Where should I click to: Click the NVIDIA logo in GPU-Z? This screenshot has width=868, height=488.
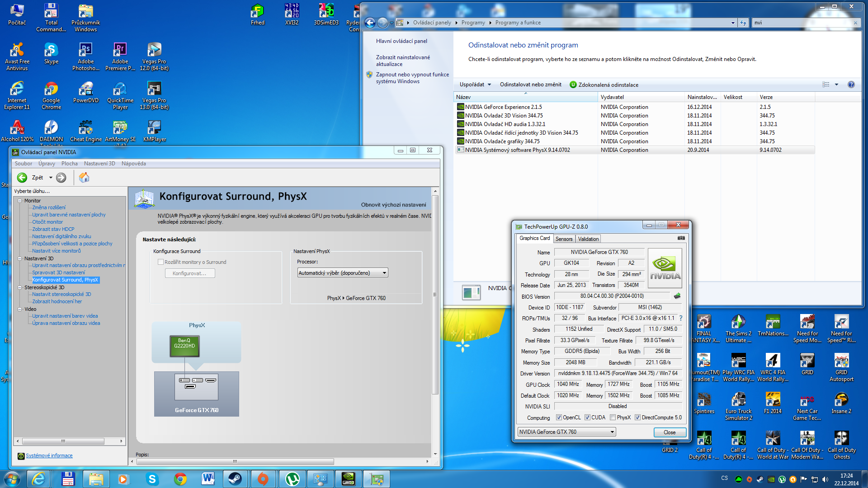(x=665, y=268)
